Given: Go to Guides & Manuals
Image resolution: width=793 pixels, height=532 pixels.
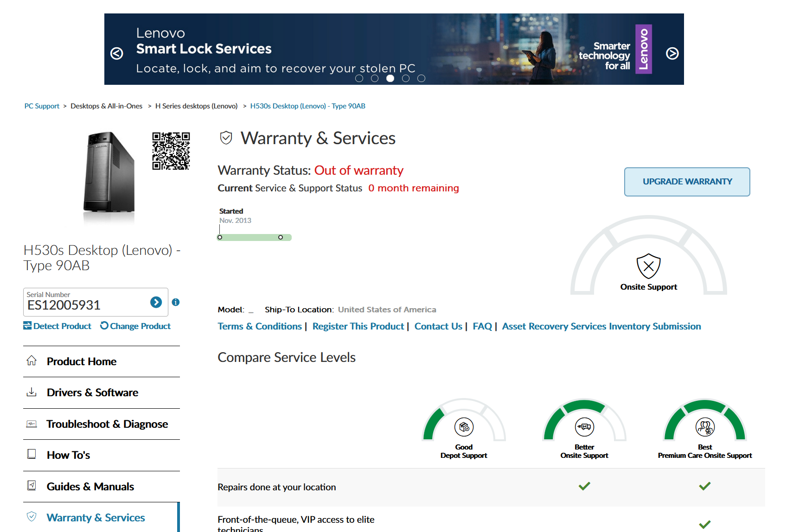Looking at the screenshot, I should click(x=90, y=487).
